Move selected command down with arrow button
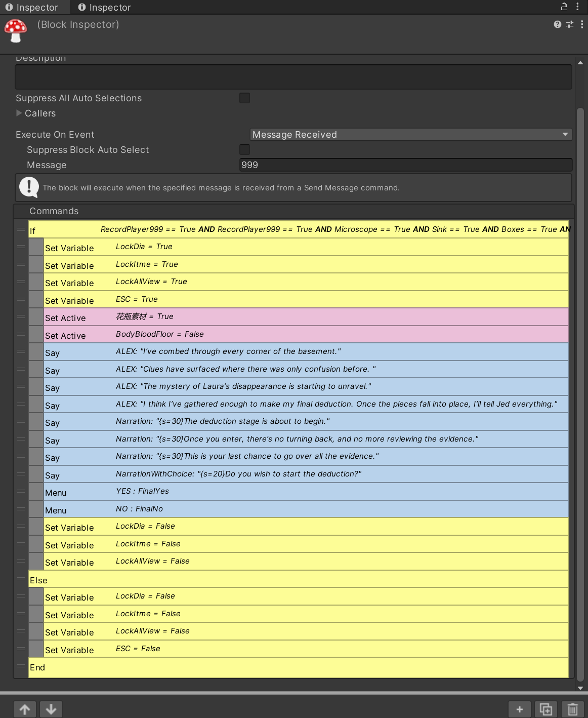Viewport: 588px width, 718px height. click(x=51, y=709)
